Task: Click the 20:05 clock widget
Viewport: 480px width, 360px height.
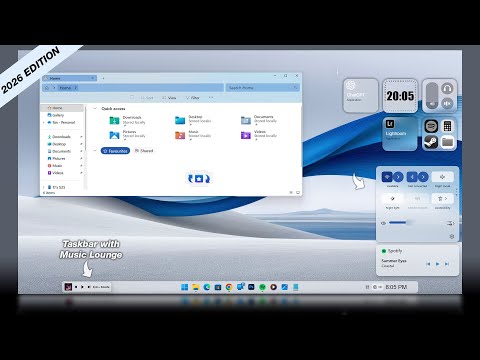Action: coord(400,96)
